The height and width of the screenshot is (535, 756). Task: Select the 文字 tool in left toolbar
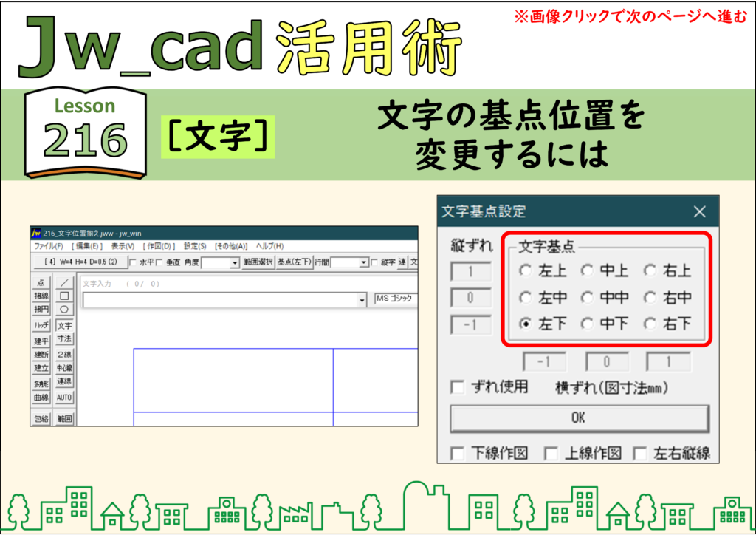[64, 326]
